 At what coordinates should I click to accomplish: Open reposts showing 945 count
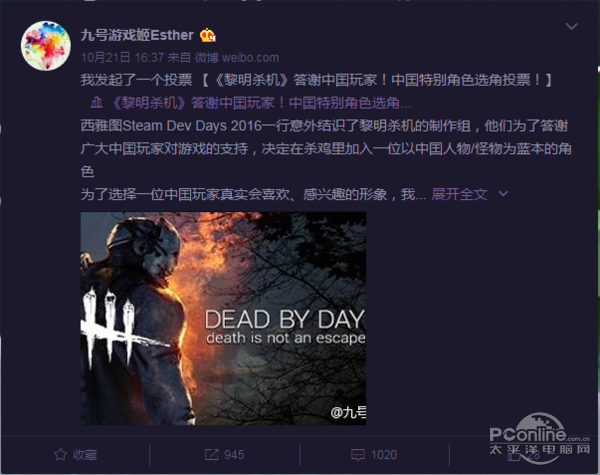(x=225, y=454)
